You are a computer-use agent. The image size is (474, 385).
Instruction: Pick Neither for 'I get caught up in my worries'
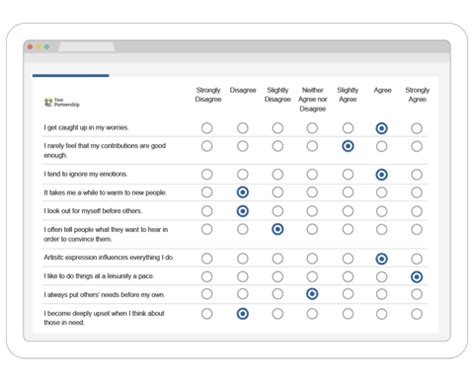click(x=312, y=128)
